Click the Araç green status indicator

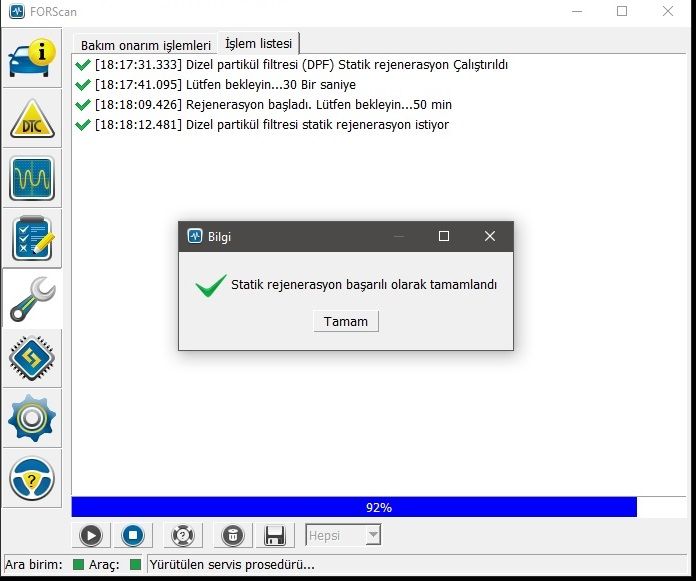pyautogui.click(x=135, y=565)
